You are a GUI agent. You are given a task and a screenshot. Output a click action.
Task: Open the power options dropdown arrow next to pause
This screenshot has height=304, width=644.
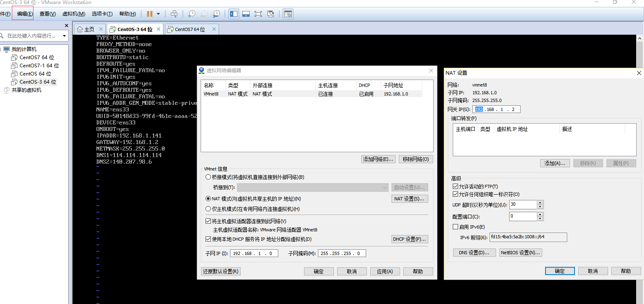click(x=159, y=14)
